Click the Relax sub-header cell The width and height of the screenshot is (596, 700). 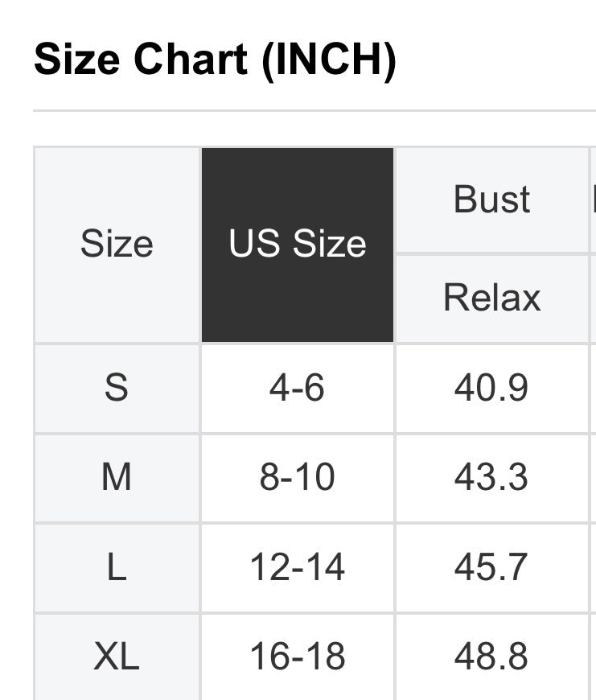492,298
